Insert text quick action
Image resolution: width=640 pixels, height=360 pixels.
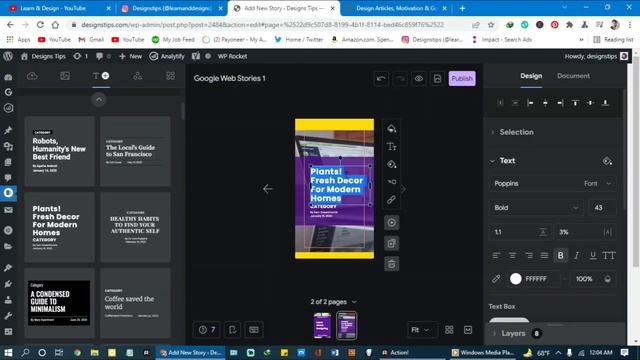point(391,147)
